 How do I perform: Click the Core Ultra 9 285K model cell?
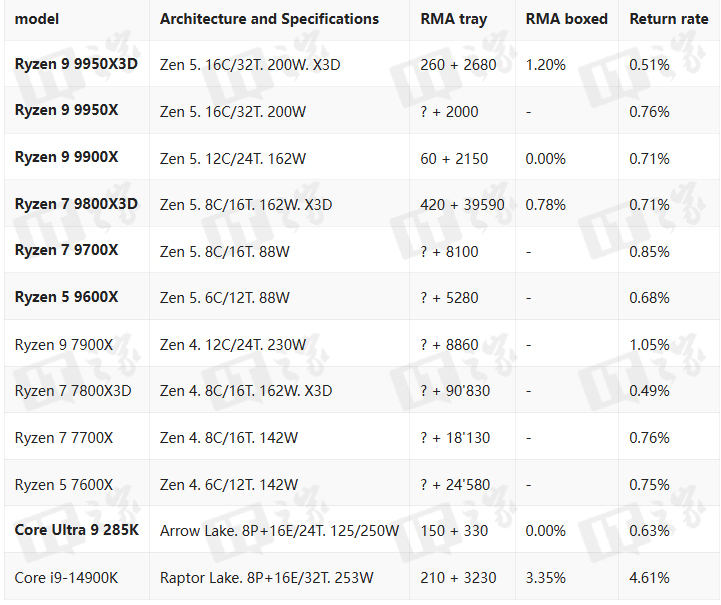pyautogui.click(x=76, y=530)
